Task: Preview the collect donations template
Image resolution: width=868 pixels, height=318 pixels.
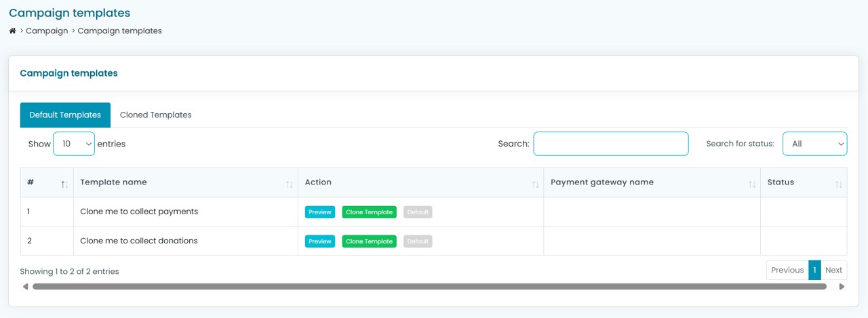Action: (319, 241)
